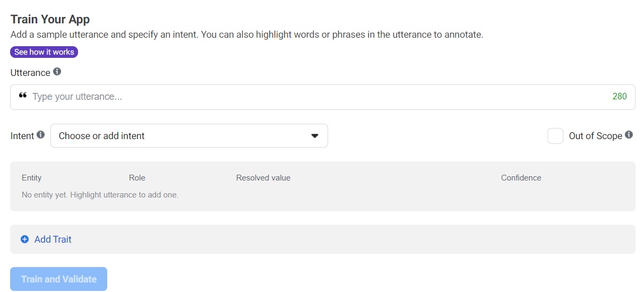
Task: Click the Train and Validate button
Action: coord(59,279)
